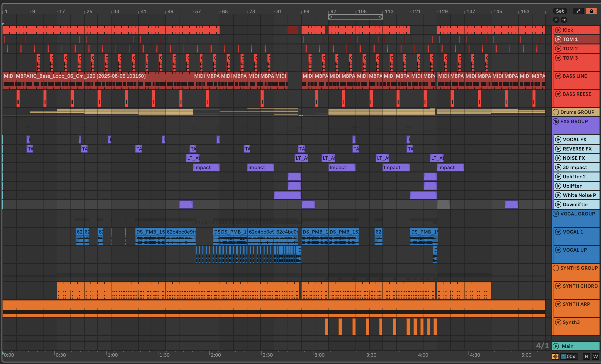Click the first Impact clip in the timeline
Screen dimensions: 601x364
(206, 167)
